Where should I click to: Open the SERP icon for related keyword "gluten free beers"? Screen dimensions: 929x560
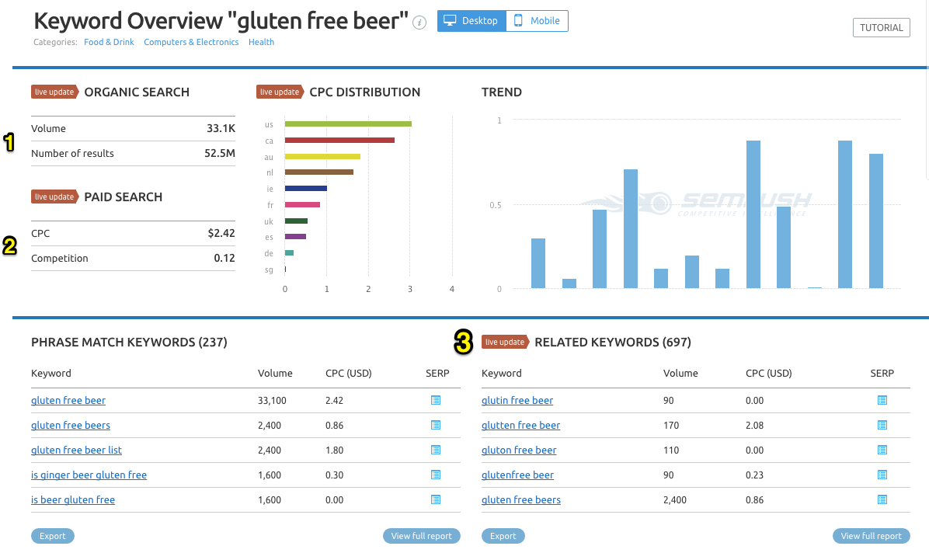881,499
